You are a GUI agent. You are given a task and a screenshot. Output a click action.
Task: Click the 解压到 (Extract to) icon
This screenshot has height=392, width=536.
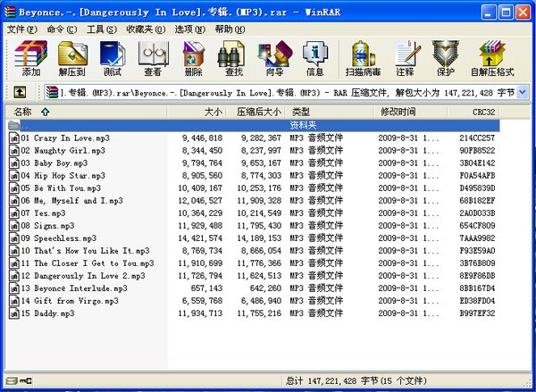click(x=72, y=58)
